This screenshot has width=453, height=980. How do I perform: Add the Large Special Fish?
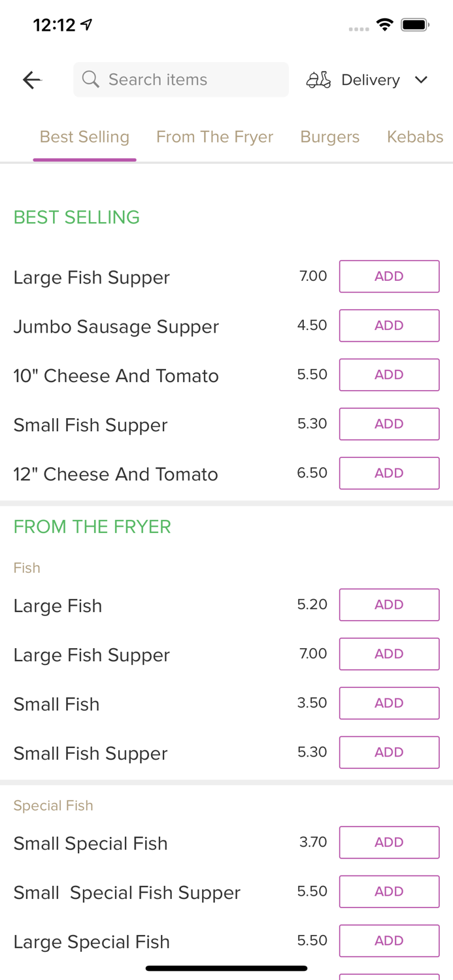389,941
